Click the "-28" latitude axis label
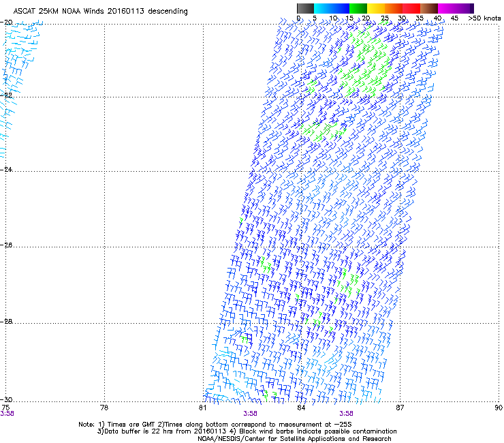504x443 pixels. click(x=7, y=322)
